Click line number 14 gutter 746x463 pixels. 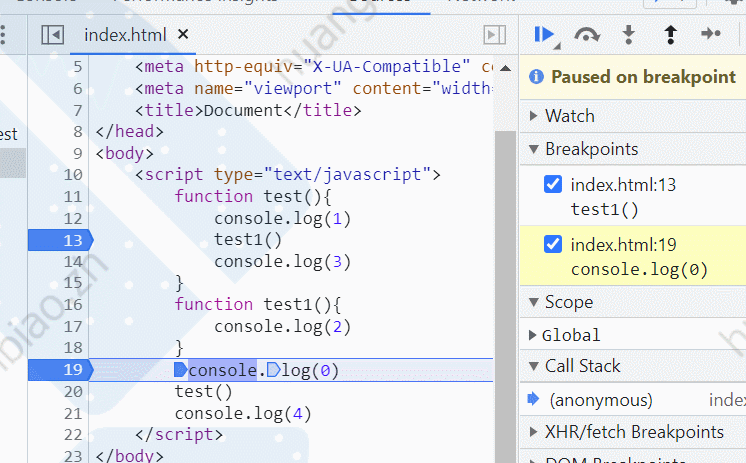73,261
